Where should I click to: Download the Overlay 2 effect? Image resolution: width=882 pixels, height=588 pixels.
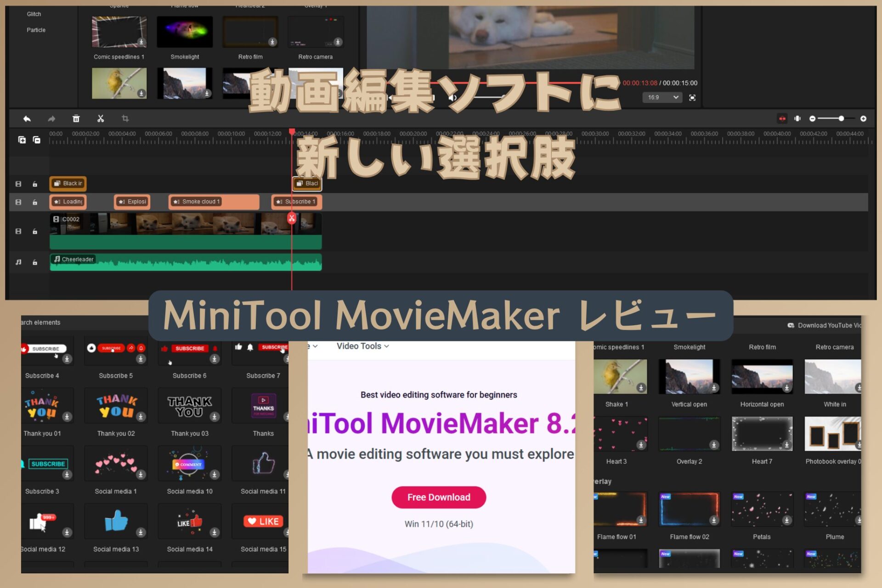[x=713, y=445]
